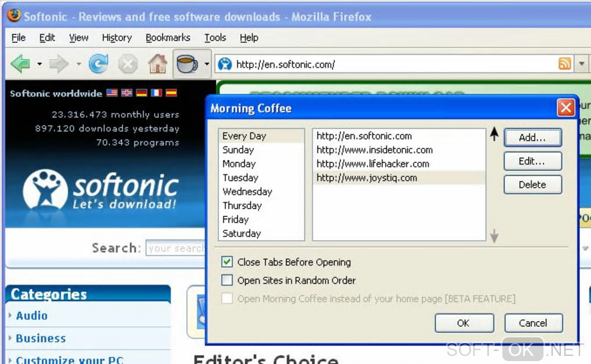Open the View menu

click(78, 38)
